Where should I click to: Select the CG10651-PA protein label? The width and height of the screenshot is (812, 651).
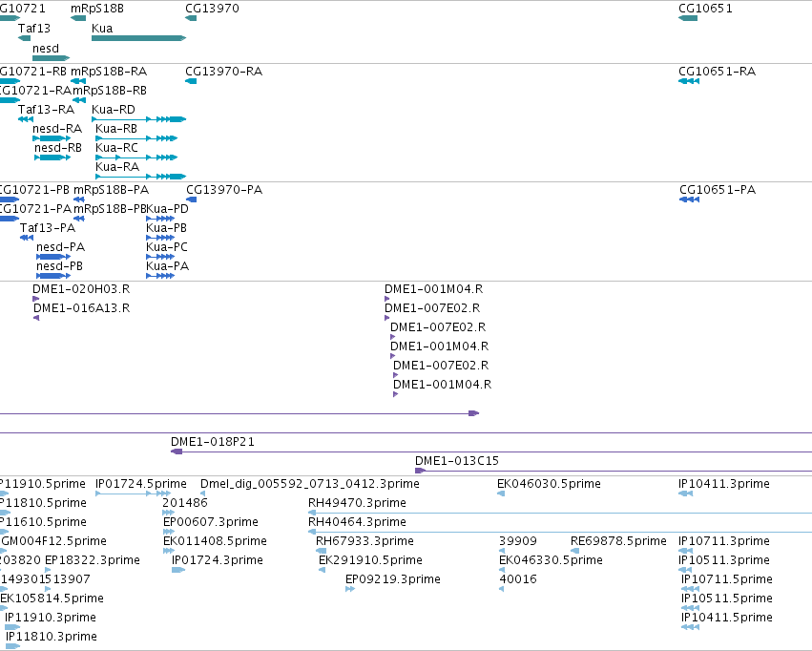(x=718, y=190)
